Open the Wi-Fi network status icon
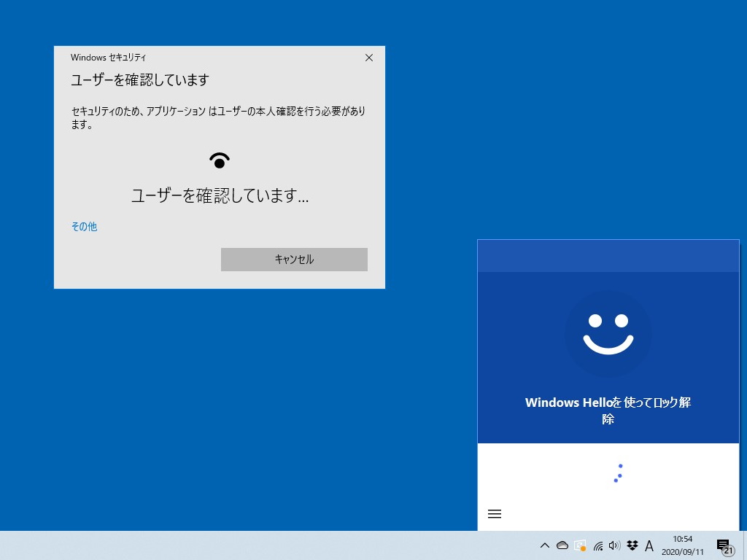Viewport: 747px width, 560px height. point(597,545)
